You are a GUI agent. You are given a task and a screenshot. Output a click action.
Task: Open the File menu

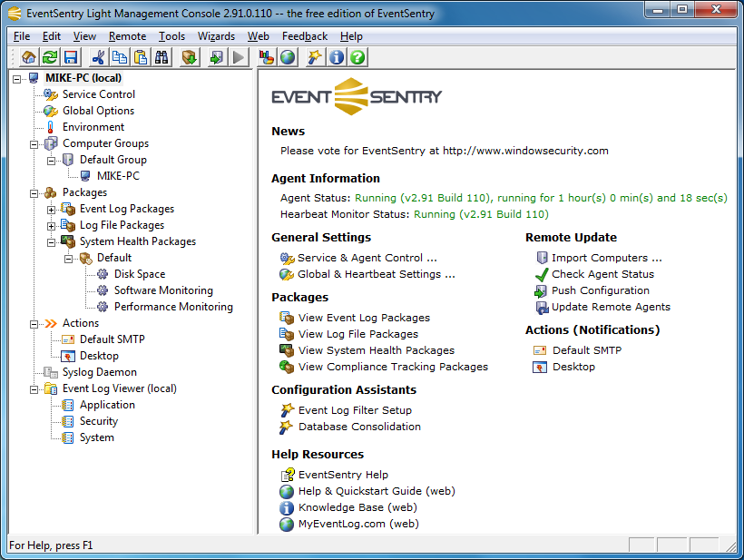click(x=22, y=36)
